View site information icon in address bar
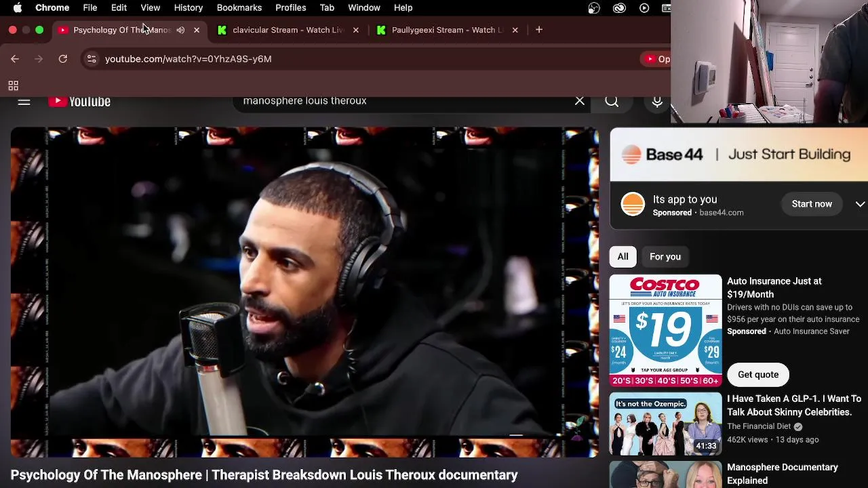This screenshot has height=488, width=868. pyautogui.click(x=92, y=59)
